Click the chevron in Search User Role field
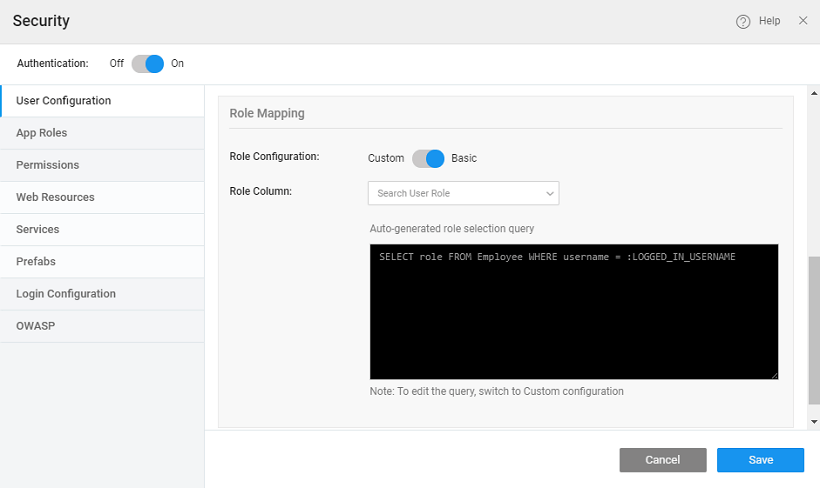The height and width of the screenshot is (488, 820). click(550, 193)
